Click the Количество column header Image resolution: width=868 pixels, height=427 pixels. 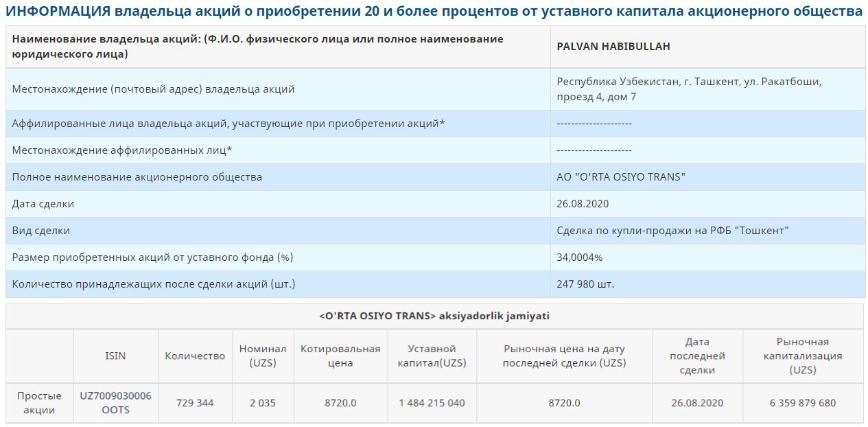click(x=195, y=356)
